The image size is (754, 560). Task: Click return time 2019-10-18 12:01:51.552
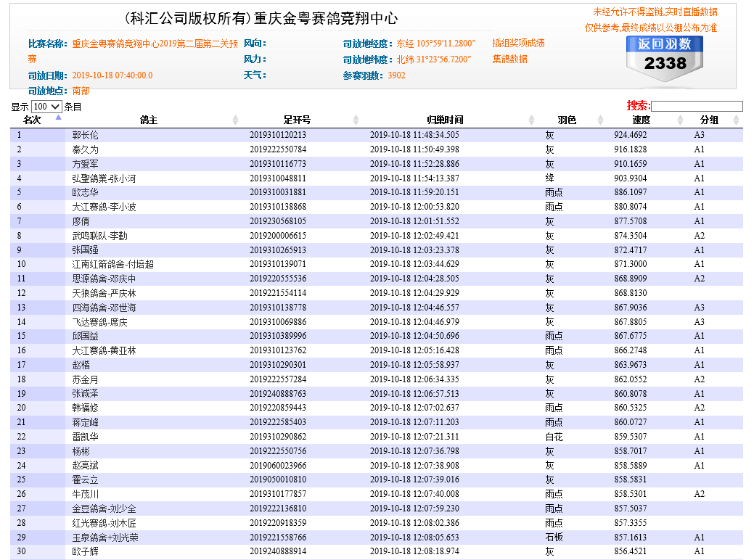pos(414,221)
